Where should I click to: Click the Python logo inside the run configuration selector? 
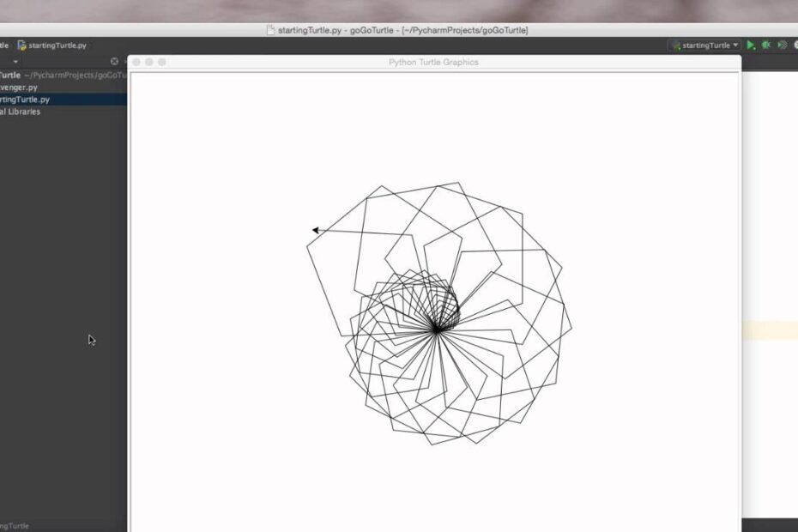tap(679, 45)
